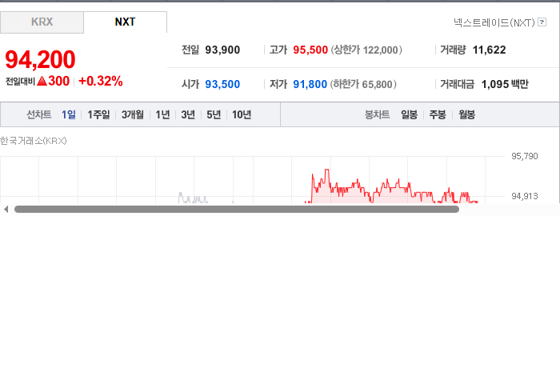
Task: Click the change amount 300
Action: click(58, 81)
